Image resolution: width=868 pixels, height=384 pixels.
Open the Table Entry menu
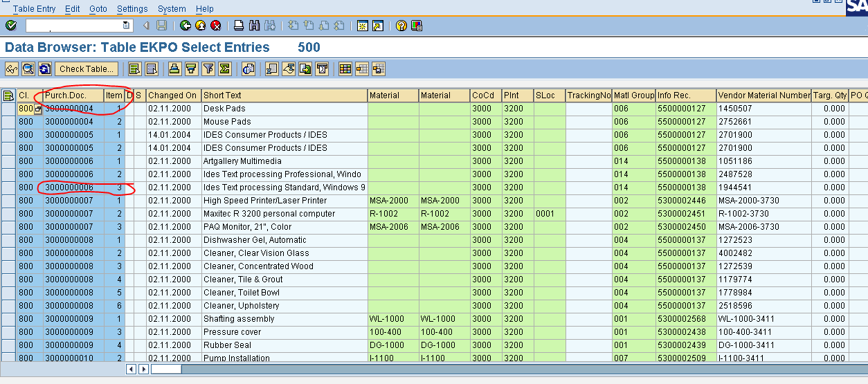coord(34,9)
